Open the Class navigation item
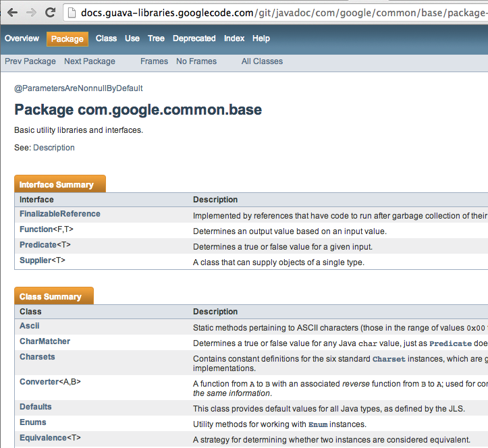 [106, 38]
